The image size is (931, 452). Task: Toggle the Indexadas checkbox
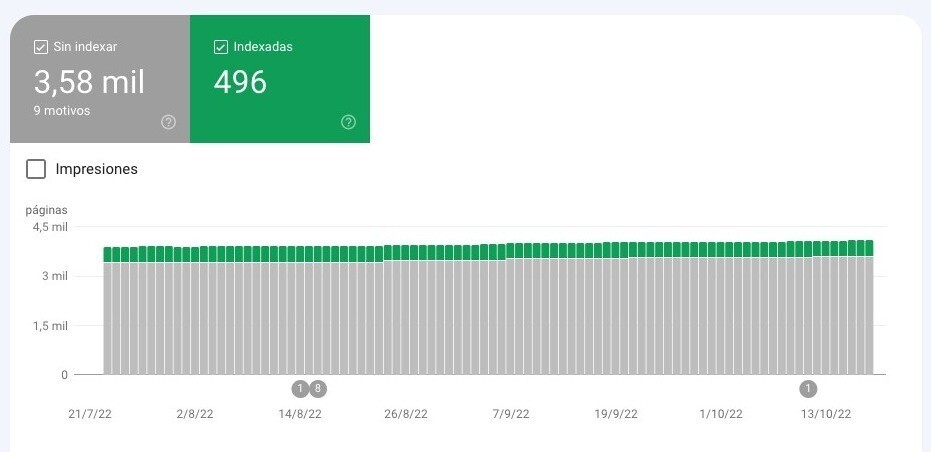(x=221, y=47)
